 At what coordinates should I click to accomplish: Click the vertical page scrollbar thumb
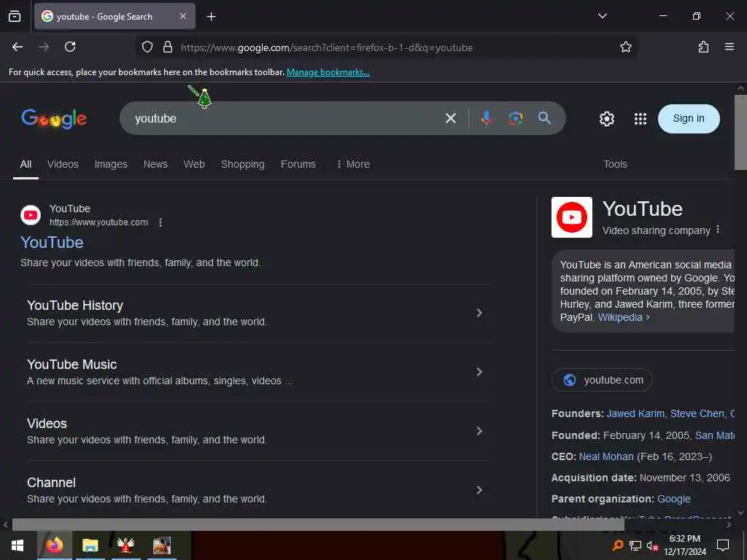point(740,132)
